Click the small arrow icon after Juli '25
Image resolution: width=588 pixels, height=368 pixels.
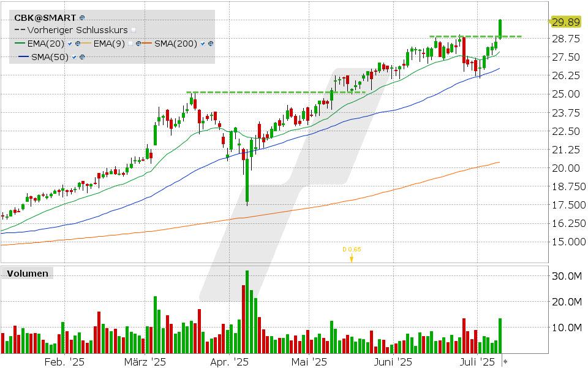(x=505, y=361)
